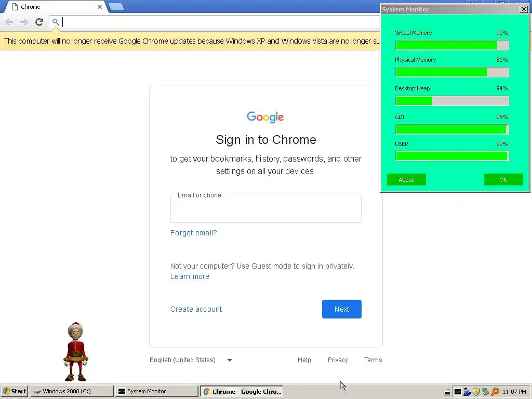Click the System Monitor graph tray icon
This screenshot has width=532, height=399.
tap(457, 392)
